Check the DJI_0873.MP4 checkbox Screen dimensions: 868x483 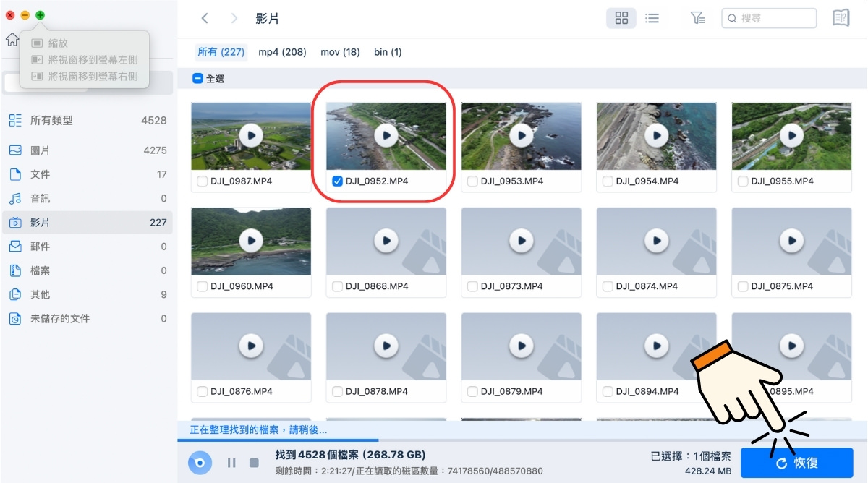coord(472,286)
